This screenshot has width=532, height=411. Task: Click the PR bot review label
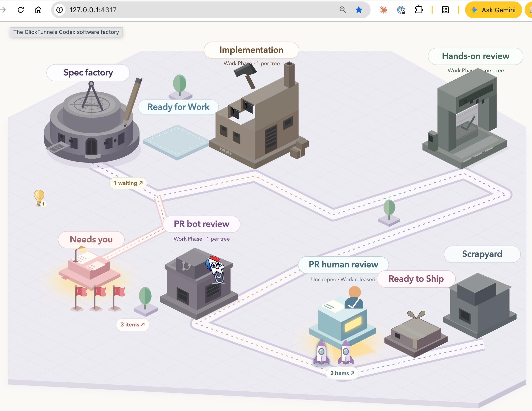(202, 224)
